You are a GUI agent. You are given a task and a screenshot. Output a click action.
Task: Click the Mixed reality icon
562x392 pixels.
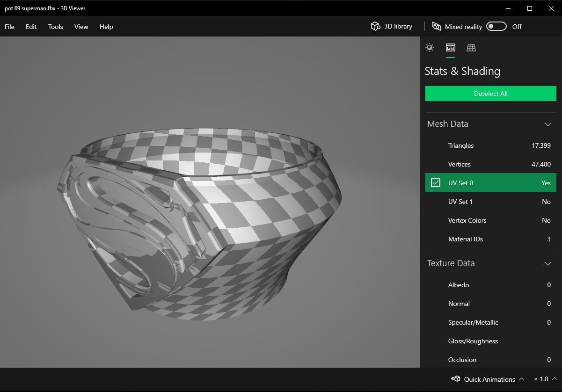[436, 26]
